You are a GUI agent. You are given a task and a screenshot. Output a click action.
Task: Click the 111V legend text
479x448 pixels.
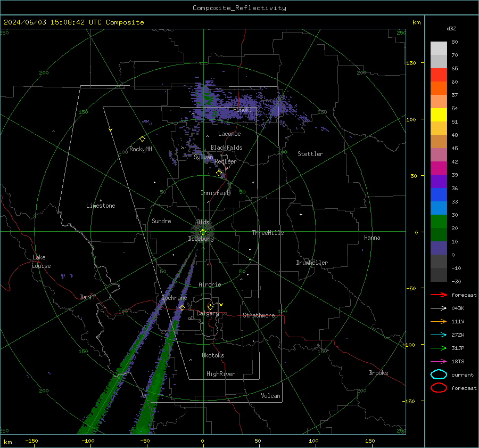point(458,321)
